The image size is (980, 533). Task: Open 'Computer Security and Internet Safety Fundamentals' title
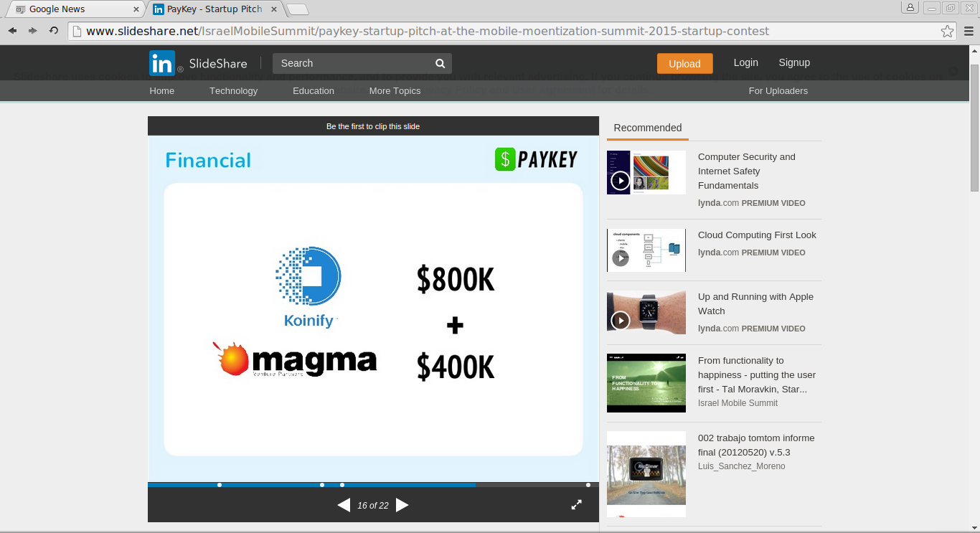pyautogui.click(x=747, y=171)
